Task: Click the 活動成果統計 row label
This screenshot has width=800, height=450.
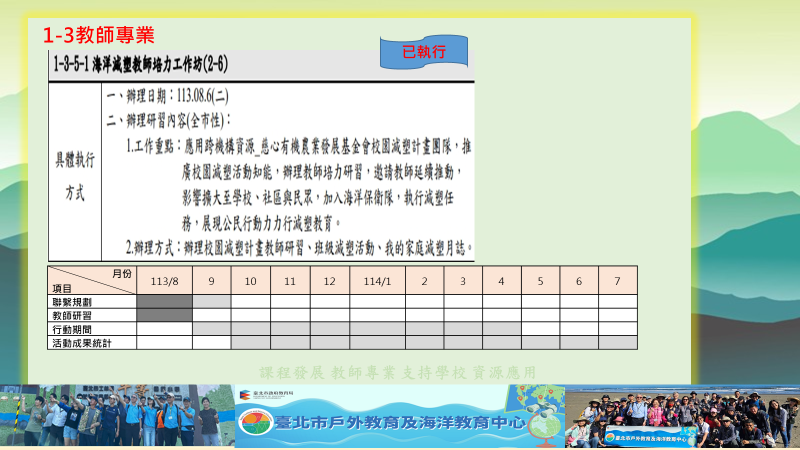Action: coord(82,343)
